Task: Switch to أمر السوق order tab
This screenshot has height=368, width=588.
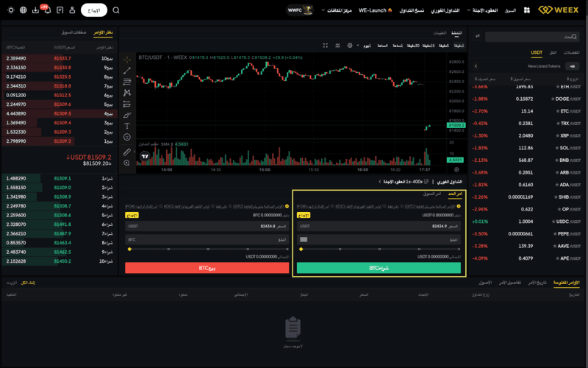Action: [432, 194]
